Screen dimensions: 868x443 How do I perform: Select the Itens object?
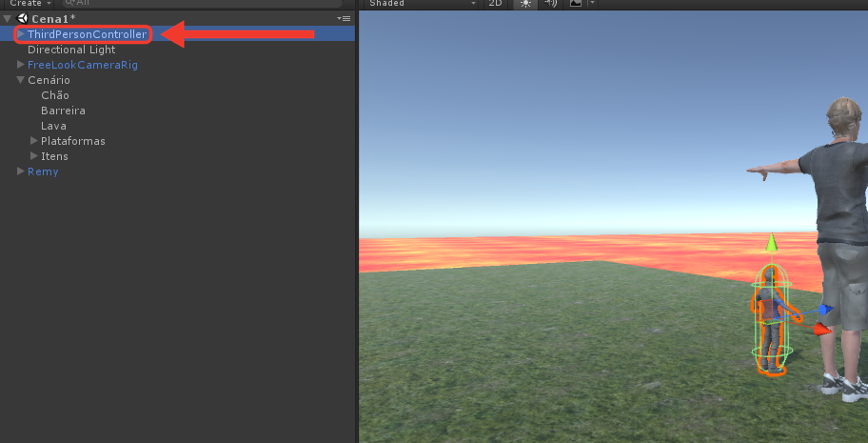coord(54,156)
